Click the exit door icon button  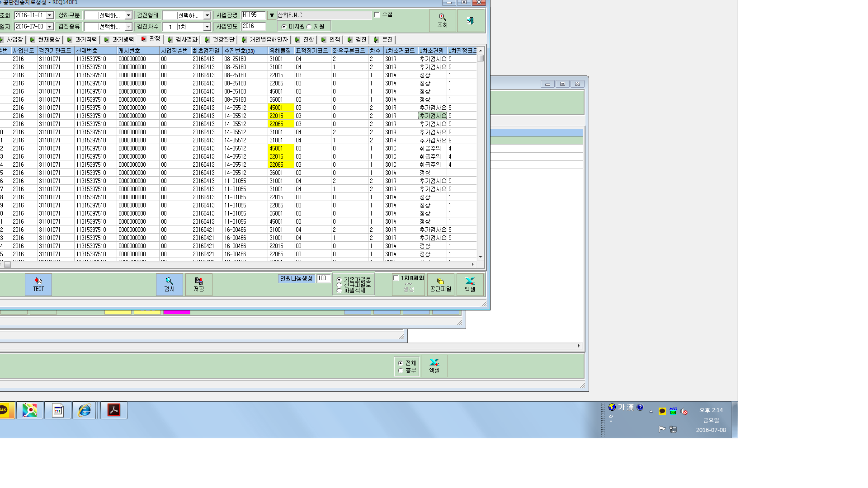[470, 21]
